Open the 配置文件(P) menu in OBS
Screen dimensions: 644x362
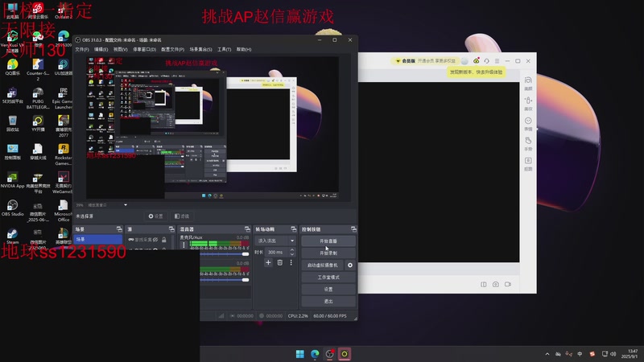pos(172,49)
